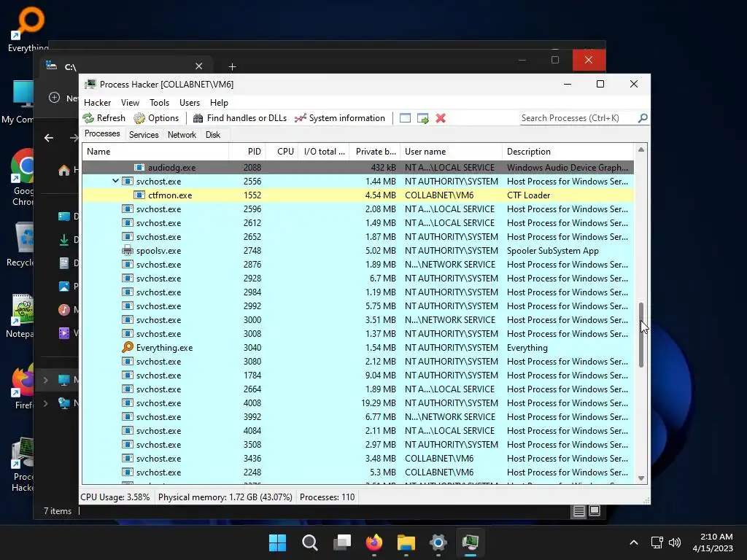Click the process list scroll down arrow
Image resolution: width=747 pixels, height=560 pixels.
[641, 478]
